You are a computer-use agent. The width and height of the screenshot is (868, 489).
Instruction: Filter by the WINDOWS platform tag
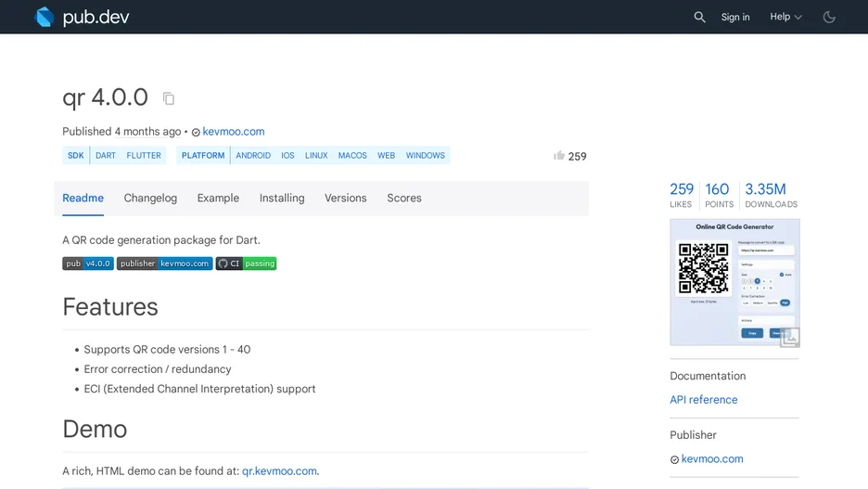pyautogui.click(x=425, y=156)
